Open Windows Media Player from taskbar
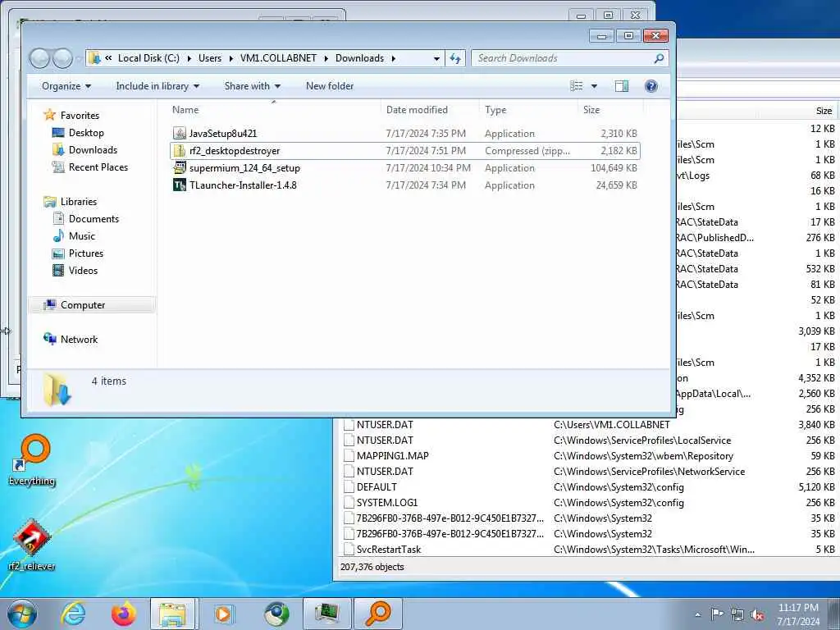The image size is (840, 630). pyautogui.click(x=224, y=614)
